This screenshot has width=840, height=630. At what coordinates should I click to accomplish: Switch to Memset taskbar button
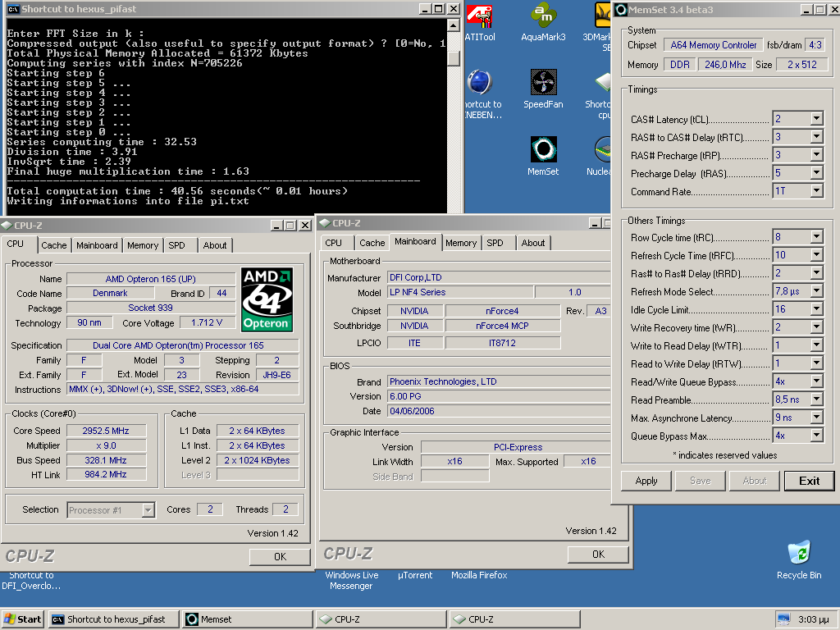point(248,619)
